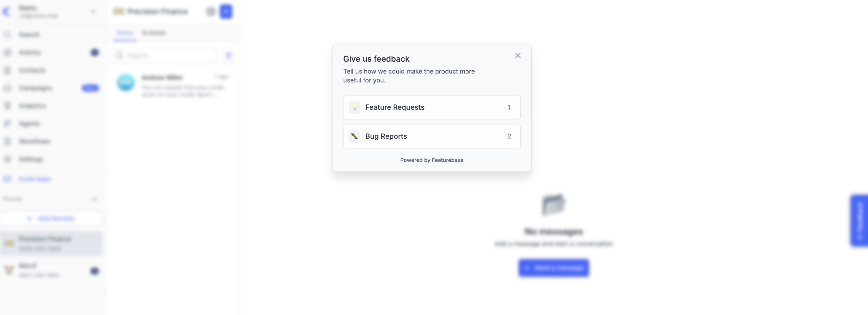Open the gear icon next to Precision Finance
Screen dimensions: 868x315
(x=211, y=12)
